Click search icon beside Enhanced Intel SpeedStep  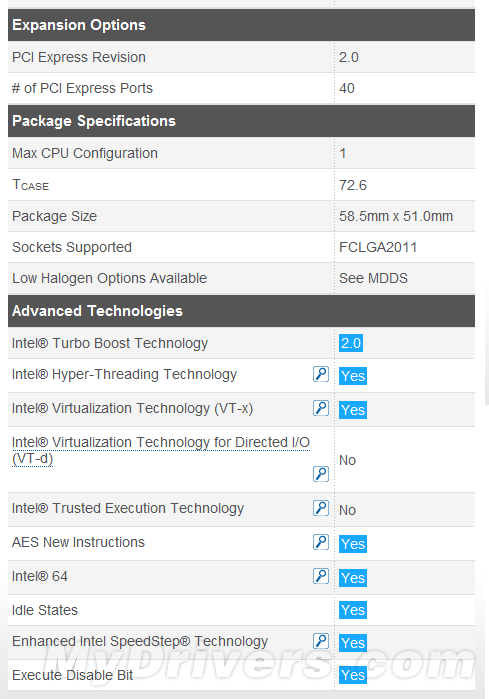(x=321, y=641)
